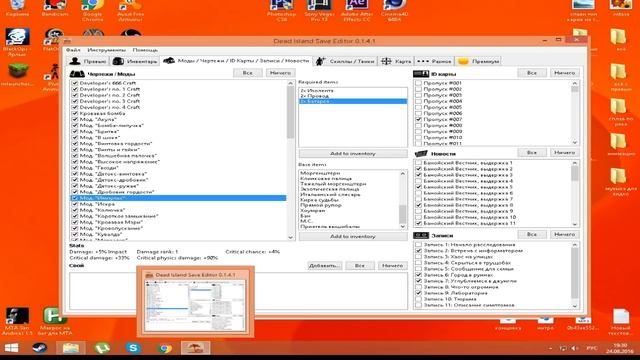The width and height of the screenshot is (640, 360).
Task: Open MTA San Andreas 1.5 desktop icon
Action: pos(17,321)
